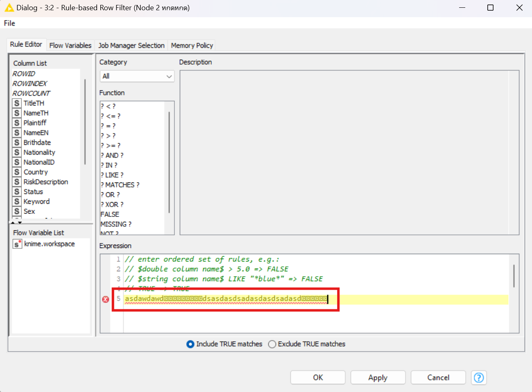Select knime.workspace flow variable

(49, 244)
